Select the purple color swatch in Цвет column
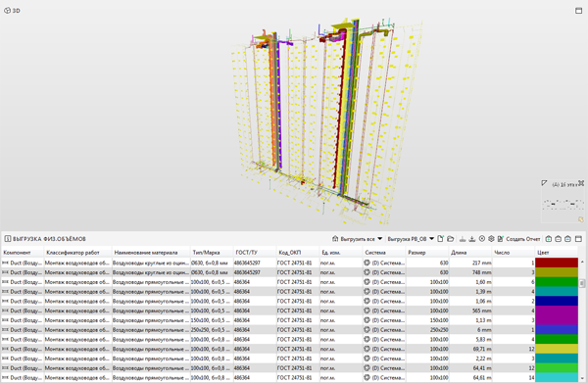The width and height of the screenshot is (588, 383). click(557, 315)
